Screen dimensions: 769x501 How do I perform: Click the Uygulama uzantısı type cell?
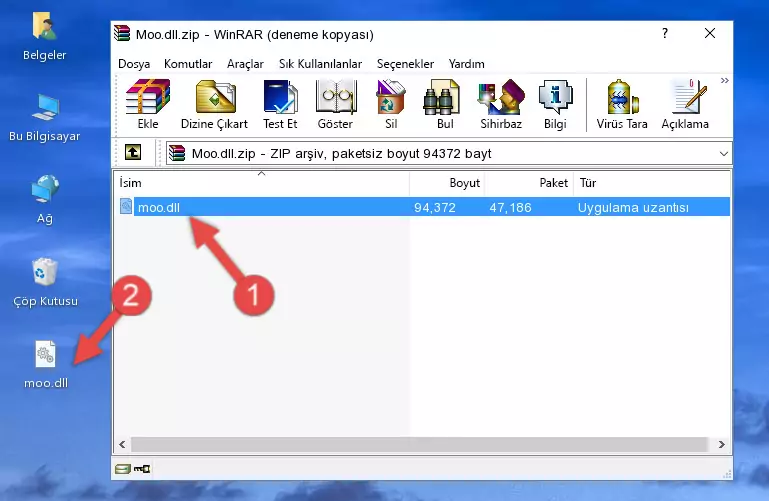click(633, 207)
